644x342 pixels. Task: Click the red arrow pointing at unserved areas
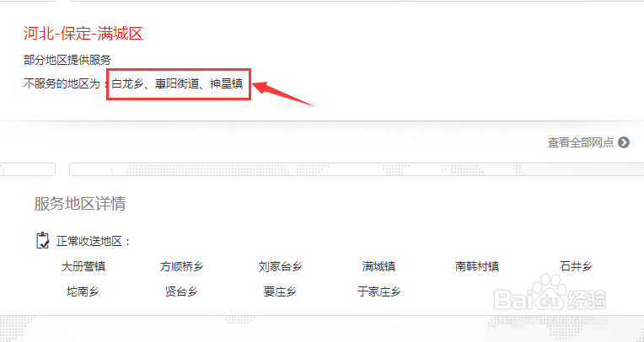pyautogui.click(x=283, y=94)
